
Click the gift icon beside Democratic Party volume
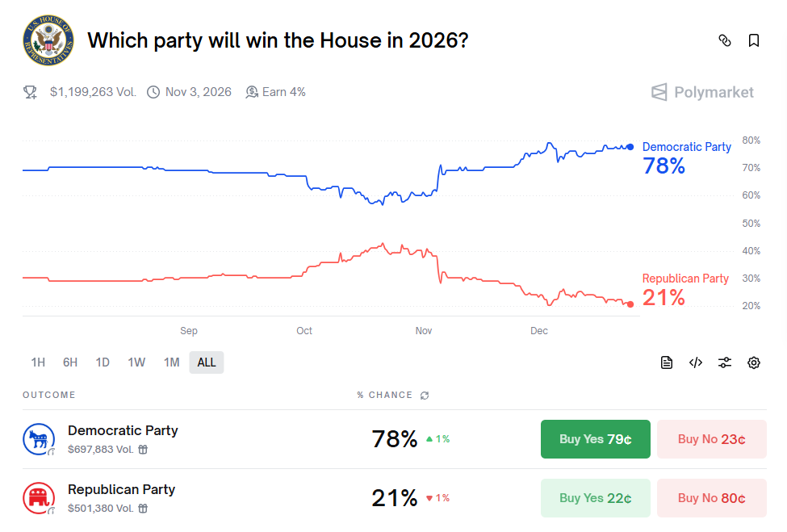(142, 450)
